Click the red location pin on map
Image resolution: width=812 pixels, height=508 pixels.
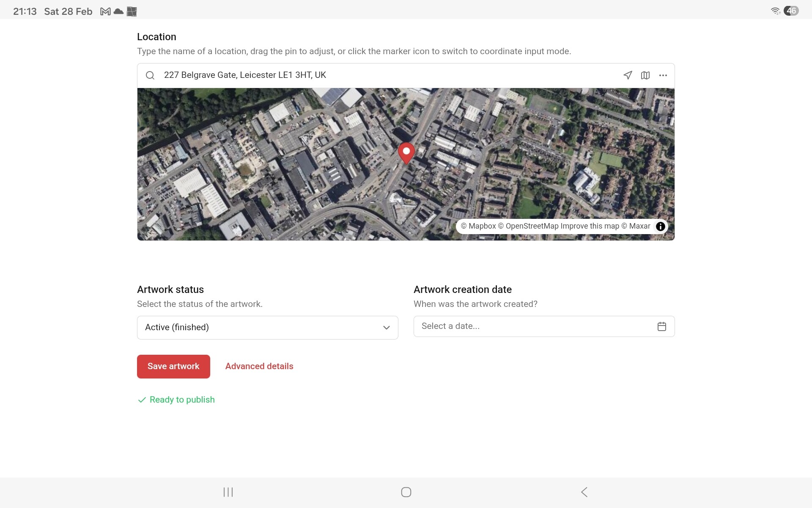click(406, 152)
